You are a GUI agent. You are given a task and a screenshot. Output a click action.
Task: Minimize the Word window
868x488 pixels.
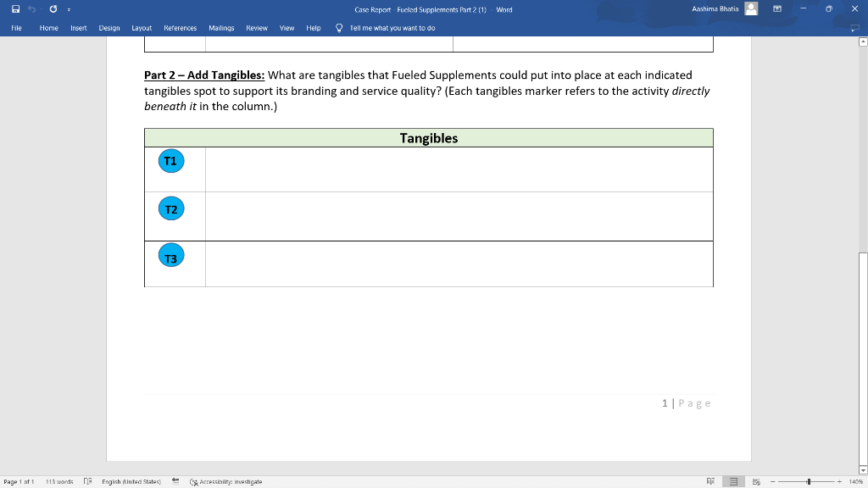click(804, 8)
